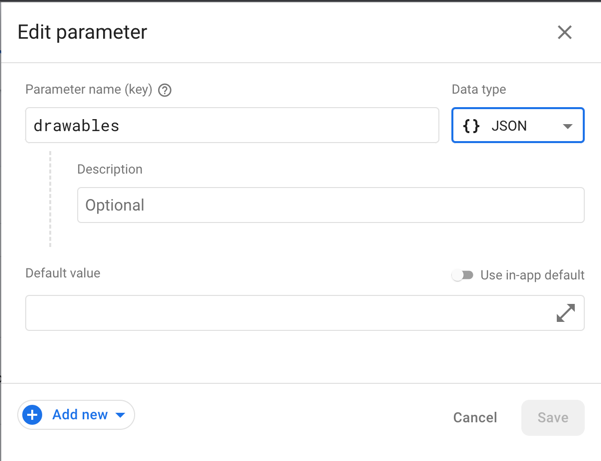The image size is (601, 461).
Task: Open the full-screen editor expand icon
Action: pyautogui.click(x=566, y=313)
